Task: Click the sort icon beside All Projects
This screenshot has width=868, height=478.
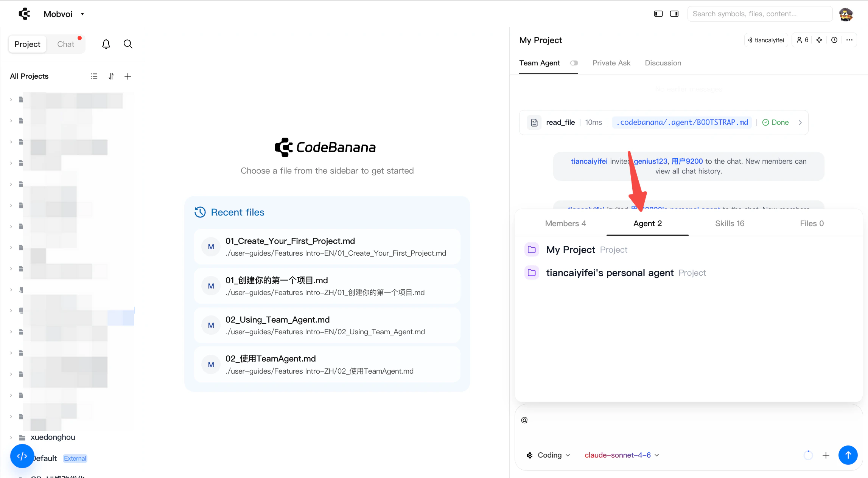Action: [x=111, y=76]
